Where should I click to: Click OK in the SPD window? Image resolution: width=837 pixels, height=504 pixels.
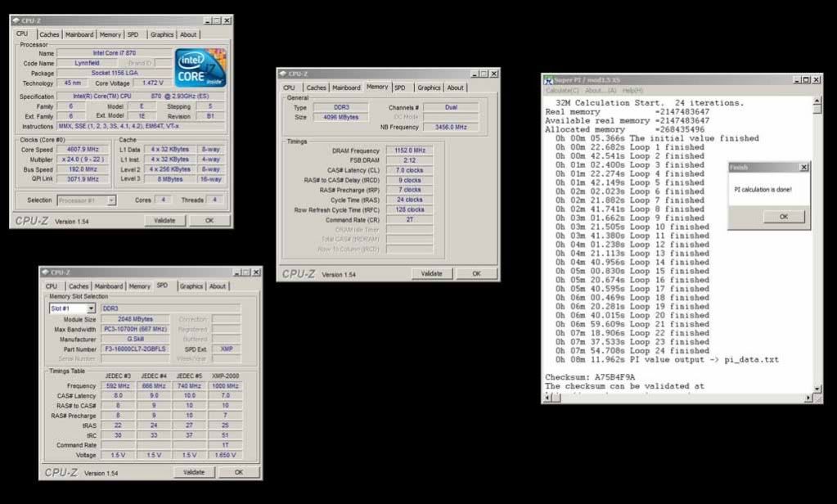(239, 473)
